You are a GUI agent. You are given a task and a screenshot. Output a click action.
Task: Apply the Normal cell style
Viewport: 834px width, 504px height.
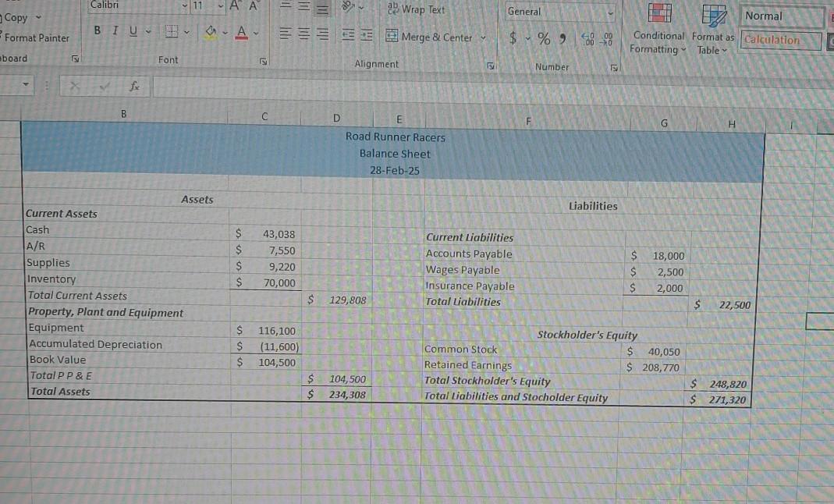coord(781,16)
